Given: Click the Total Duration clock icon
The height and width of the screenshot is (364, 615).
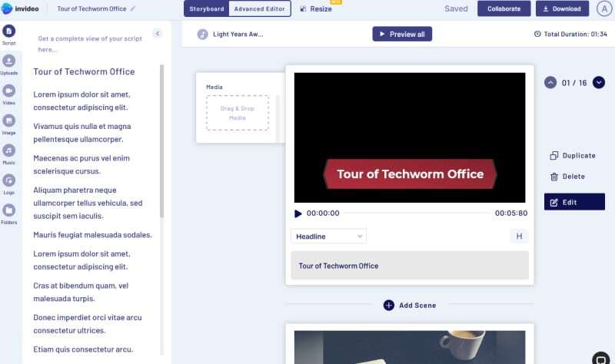Looking at the screenshot, I should (x=537, y=34).
